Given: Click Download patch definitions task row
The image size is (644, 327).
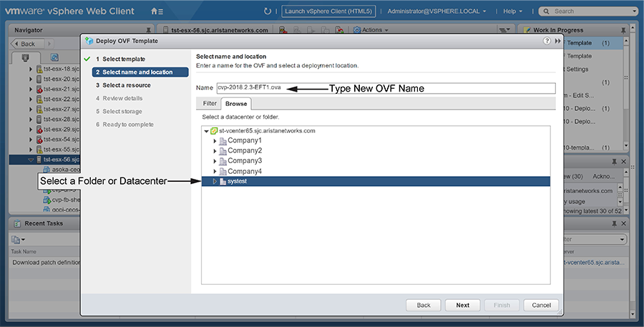Looking at the screenshot, I should pyautogui.click(x=45, y=263).
